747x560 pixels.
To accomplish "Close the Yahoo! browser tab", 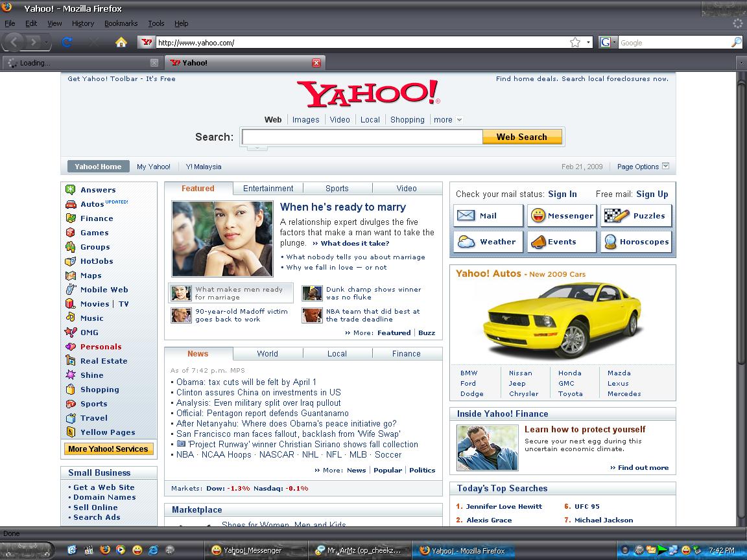I will pos(316,63).
